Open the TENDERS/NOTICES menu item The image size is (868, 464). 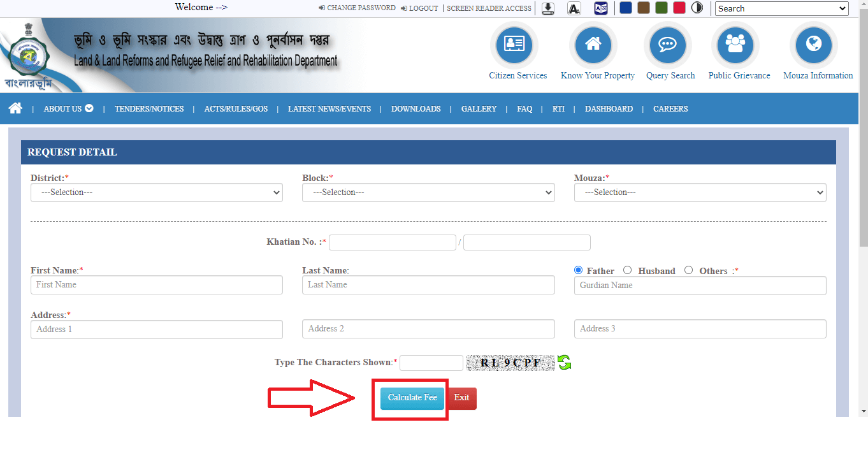[x=149, y=109]
